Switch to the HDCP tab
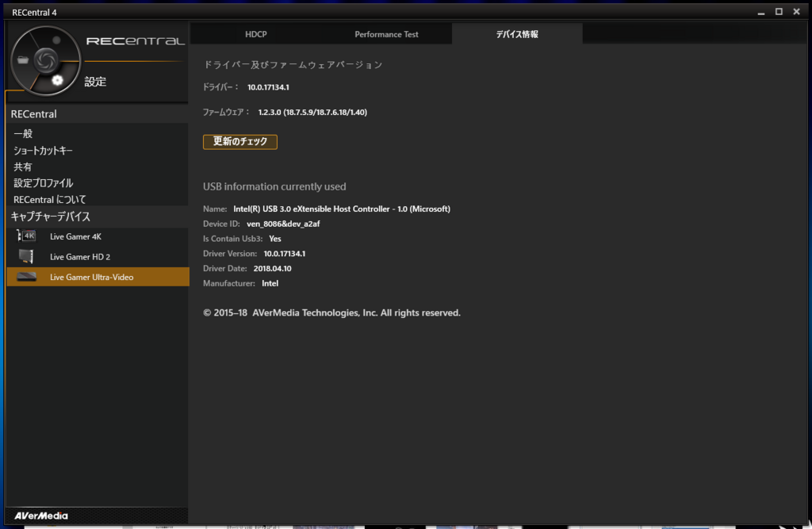The height and width of the screenshot is (529, 812). coord(256,34)
